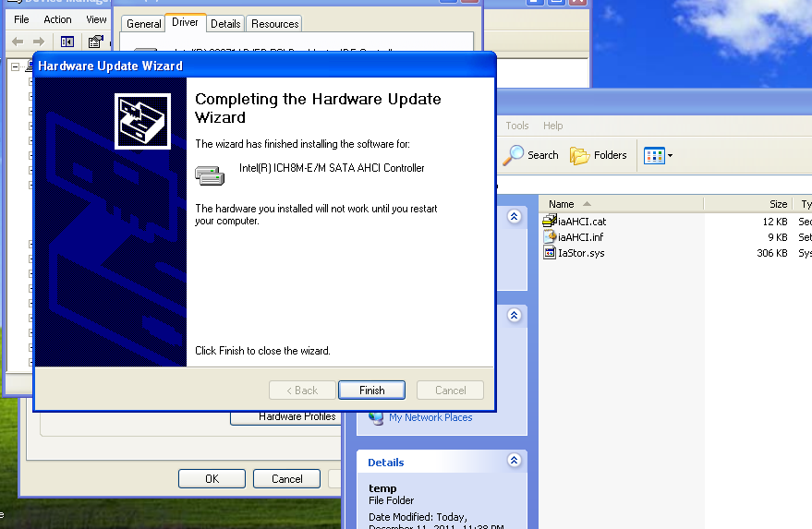Click the 306 KB size of IaStor.sys

click(x=771, y=253)
